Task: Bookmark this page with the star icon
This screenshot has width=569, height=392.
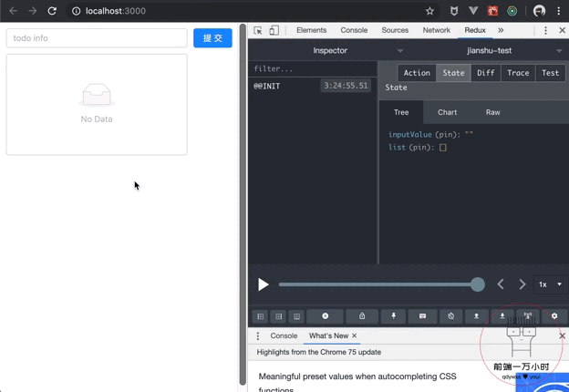Action: pos(429,11)
